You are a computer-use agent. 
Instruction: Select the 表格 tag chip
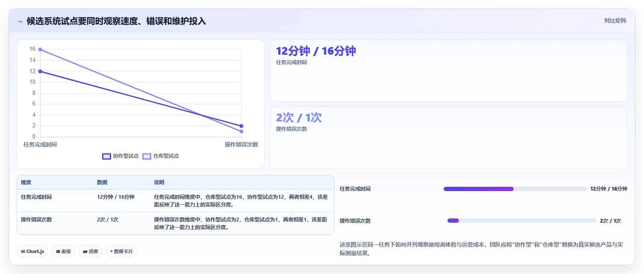(63, 251)
